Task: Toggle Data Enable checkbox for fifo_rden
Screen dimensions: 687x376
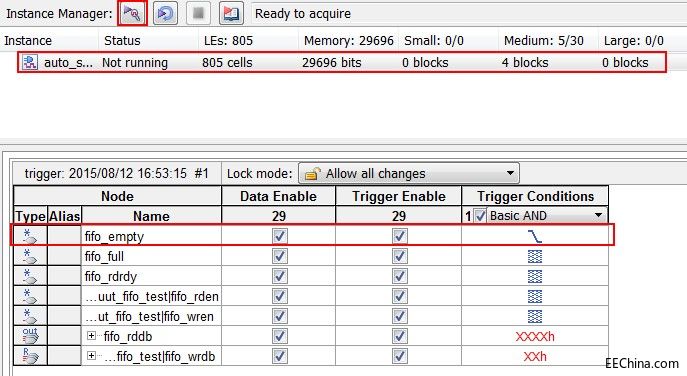Action: click(280, 297)
